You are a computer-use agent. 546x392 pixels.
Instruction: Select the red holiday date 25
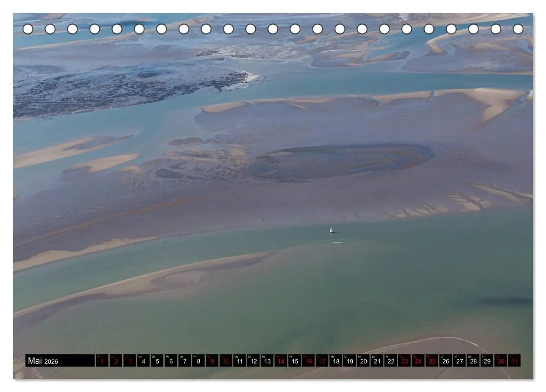click(432, 361)
